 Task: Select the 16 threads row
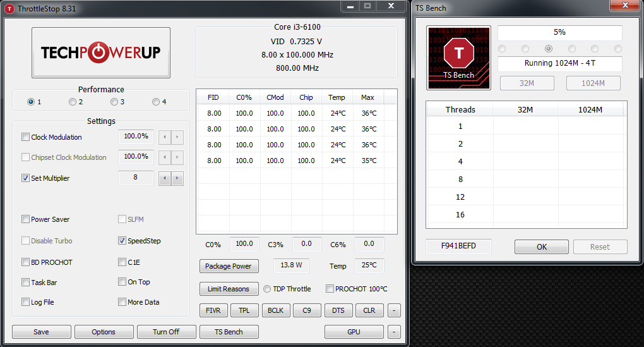(526, 214)
